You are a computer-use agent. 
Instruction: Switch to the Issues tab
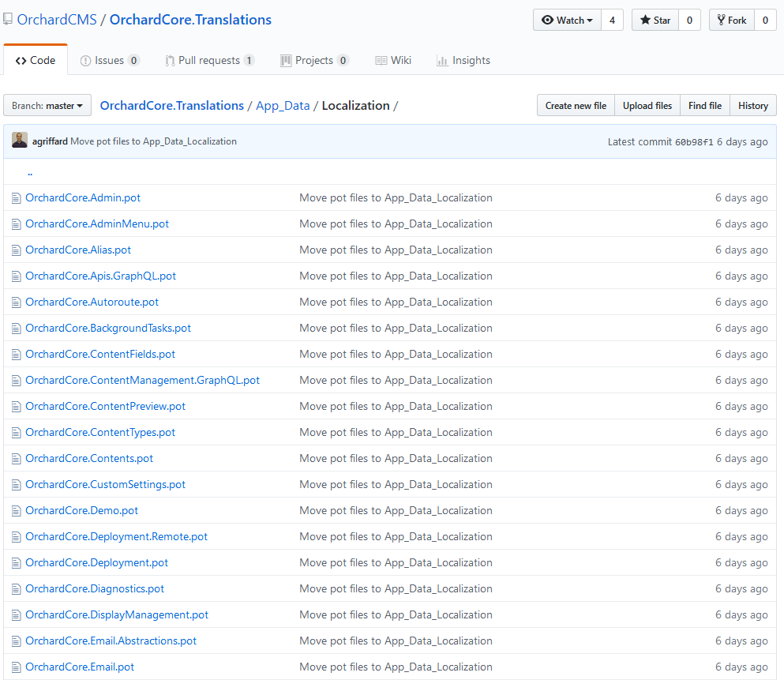pos(110,61)
